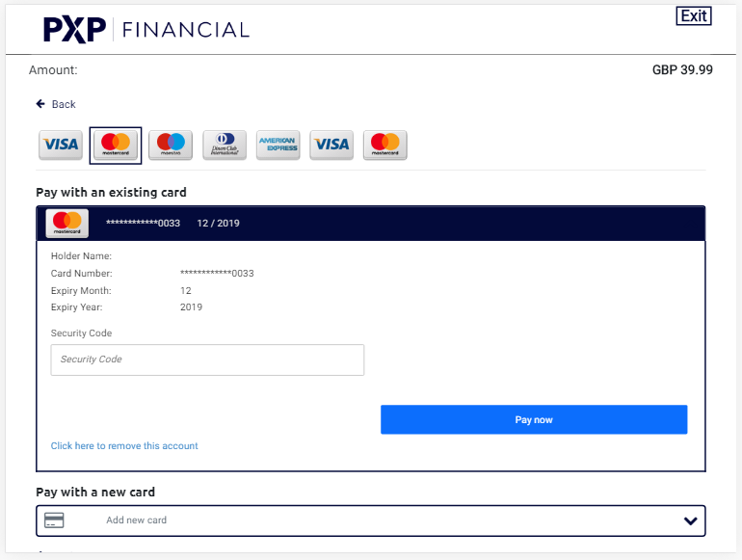Viewport: 742px width, 560px height.
Task: Click the GBP 39.99 amount
Action: (682, 70)
